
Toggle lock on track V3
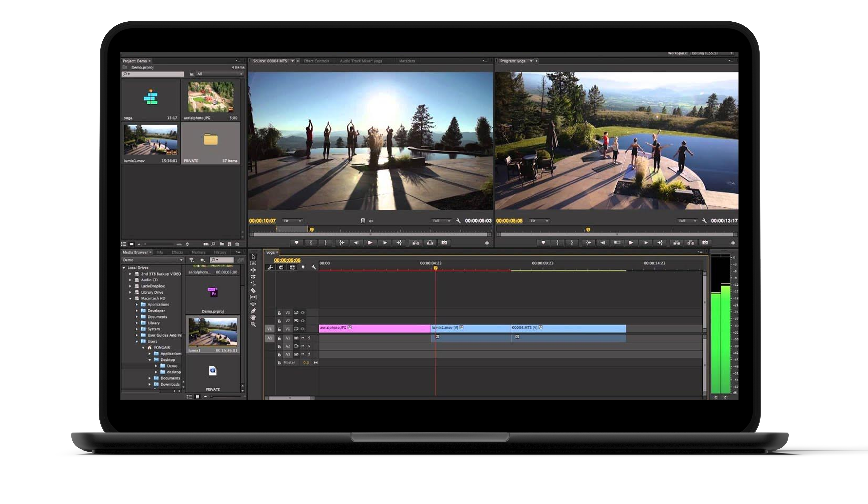(x=279, y=313)
